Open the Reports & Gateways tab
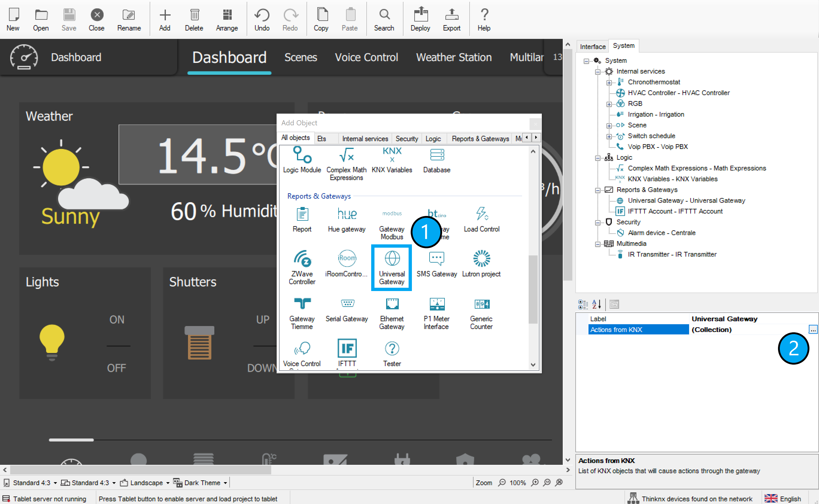This screenshot has width=819, height=504. tap(480, 138)
